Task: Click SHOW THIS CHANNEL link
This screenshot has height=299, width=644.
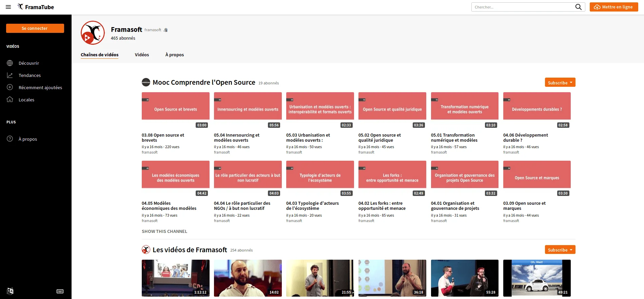Action: (164, 231)
